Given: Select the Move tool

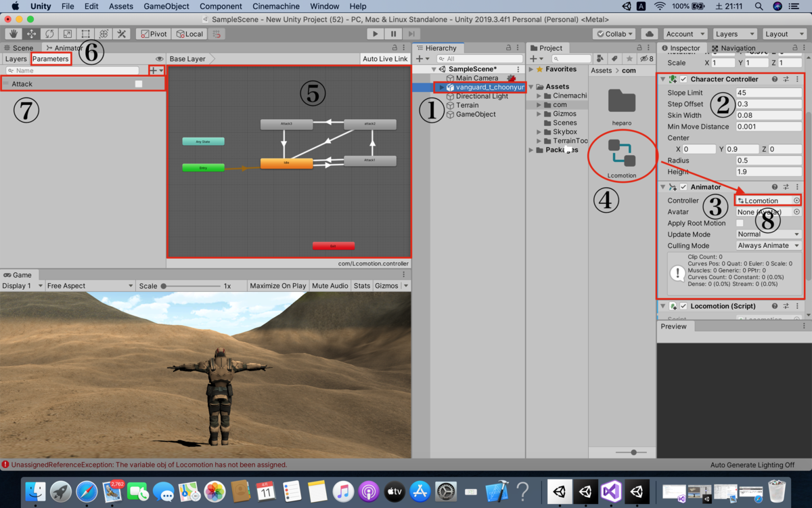Looking at the screenshot, I should pyautogui.click(x=31, y=34).
